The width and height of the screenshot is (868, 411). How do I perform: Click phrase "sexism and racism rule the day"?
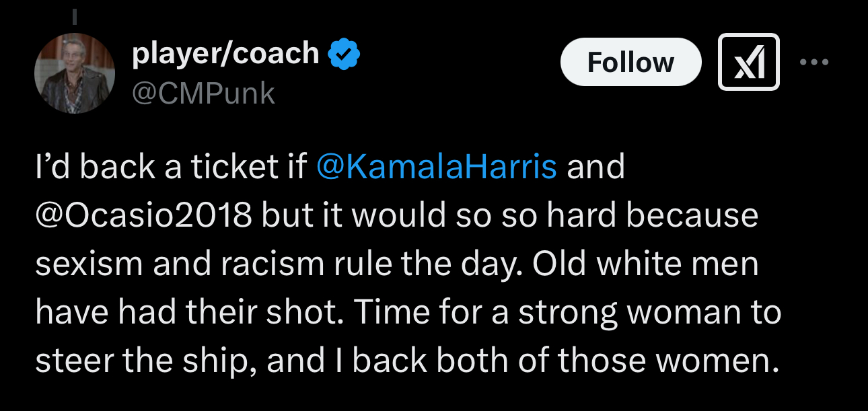(279, 264)
